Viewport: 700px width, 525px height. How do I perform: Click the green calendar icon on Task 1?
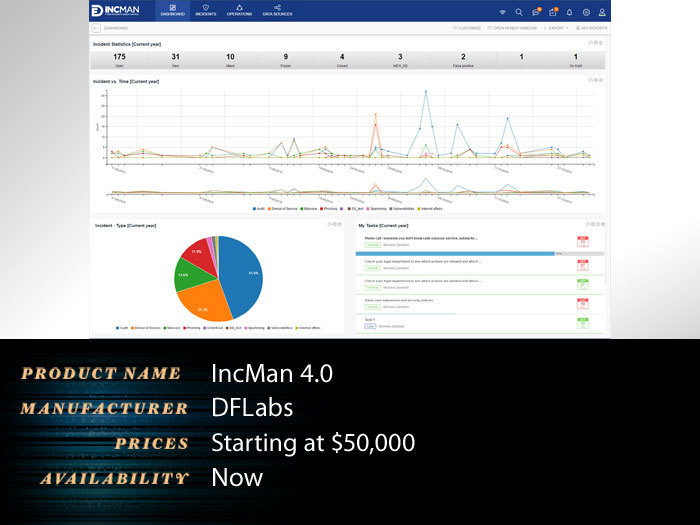pos(583,323)
